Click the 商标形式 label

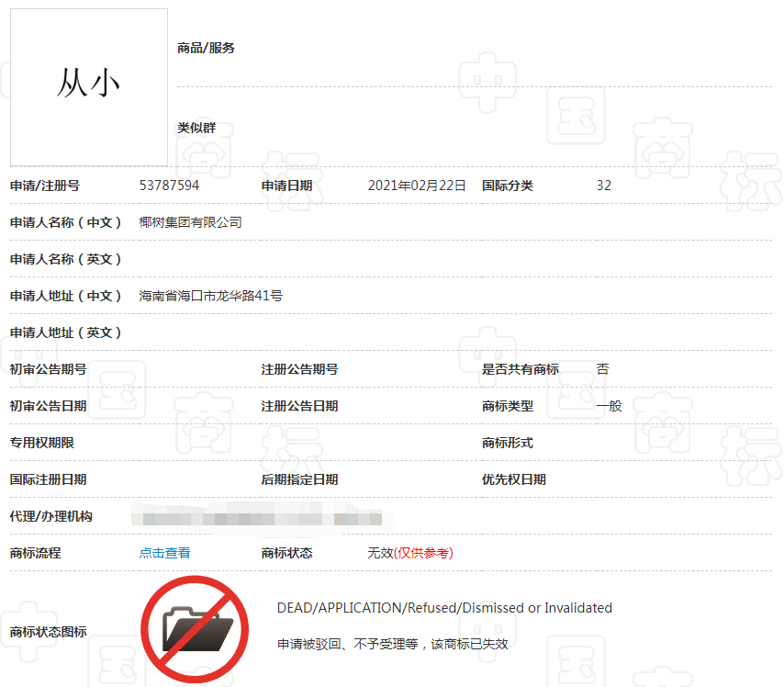[x=508, y=443]
